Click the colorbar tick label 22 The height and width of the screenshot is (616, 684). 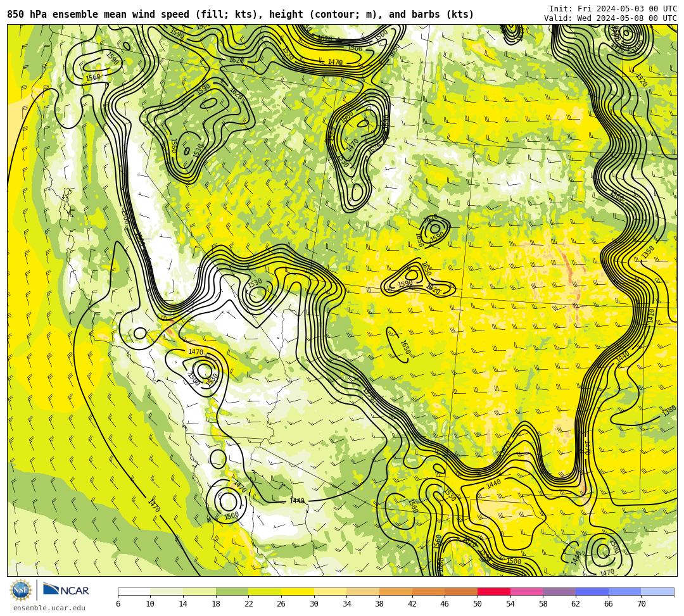(248, 604)
